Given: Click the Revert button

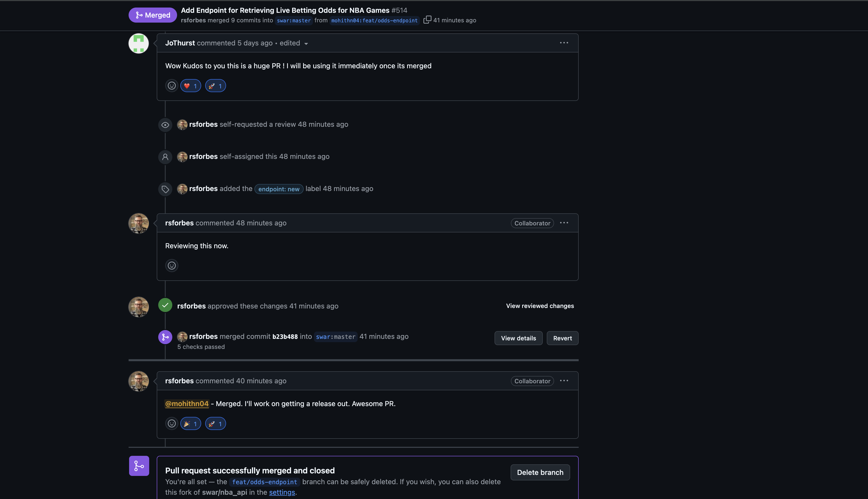Looking at the screenshot, I should pyautogui.click(x=562, y=338).
